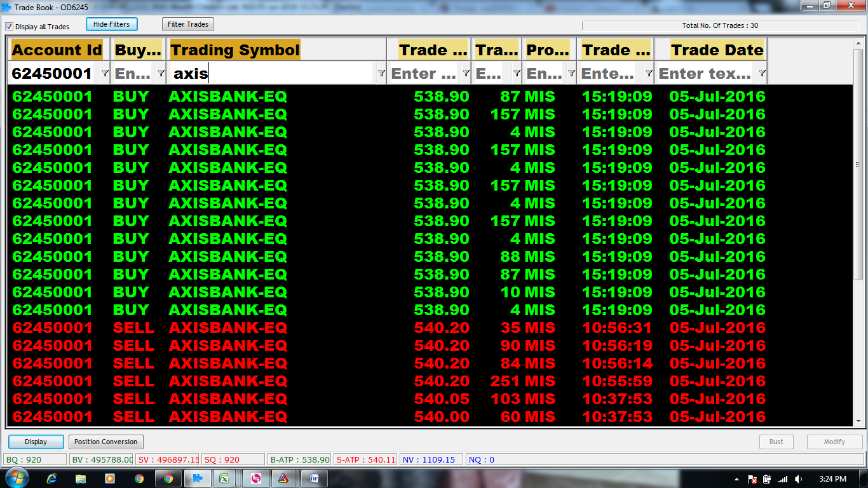The height and width of the screenshot is (488, 868).
Task: Sort by the Account Id column header
Action: click(57, 50)
